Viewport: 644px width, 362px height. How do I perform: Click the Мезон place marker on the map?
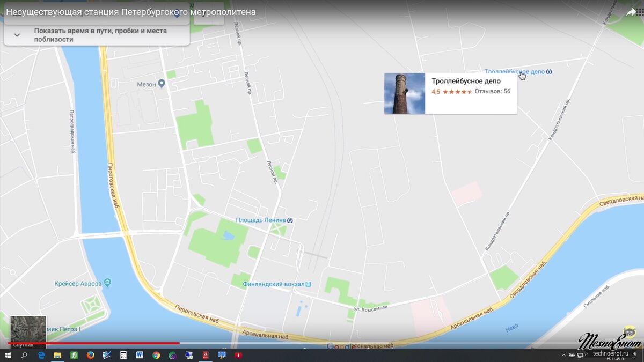click(162, 82)
